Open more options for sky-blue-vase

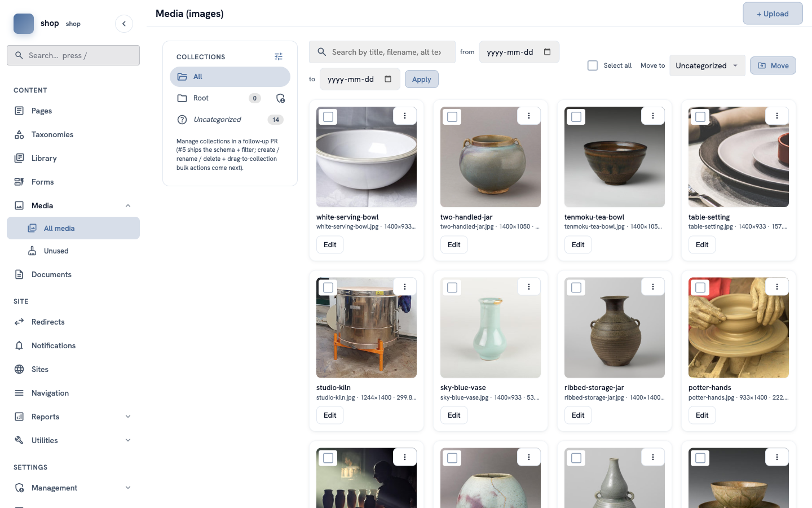click(x=529, y=287)
